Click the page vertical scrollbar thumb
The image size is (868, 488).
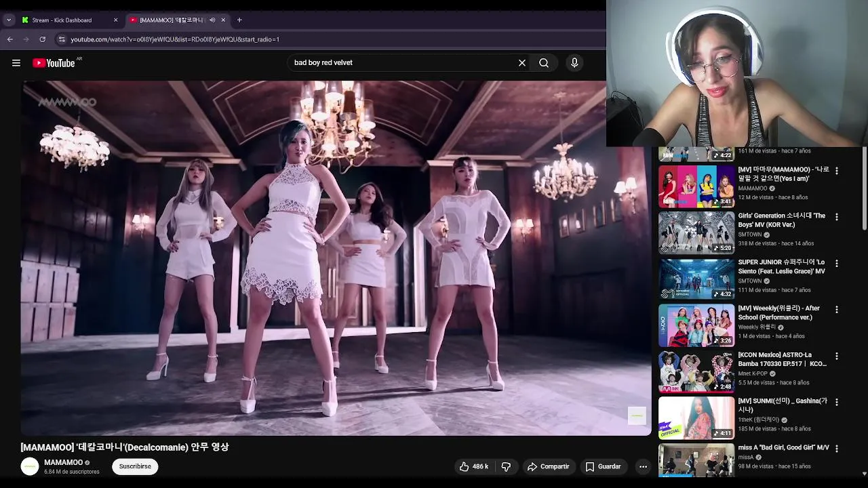coord(864,190)
